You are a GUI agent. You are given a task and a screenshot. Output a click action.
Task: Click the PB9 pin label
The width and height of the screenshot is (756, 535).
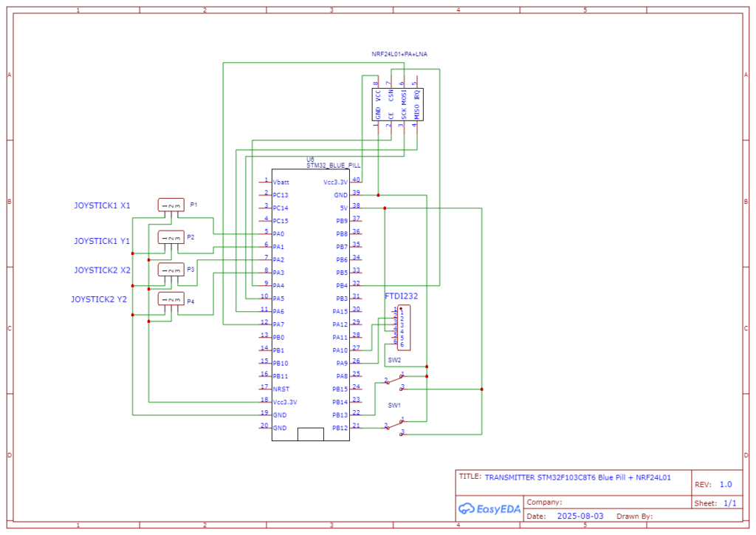342,221
